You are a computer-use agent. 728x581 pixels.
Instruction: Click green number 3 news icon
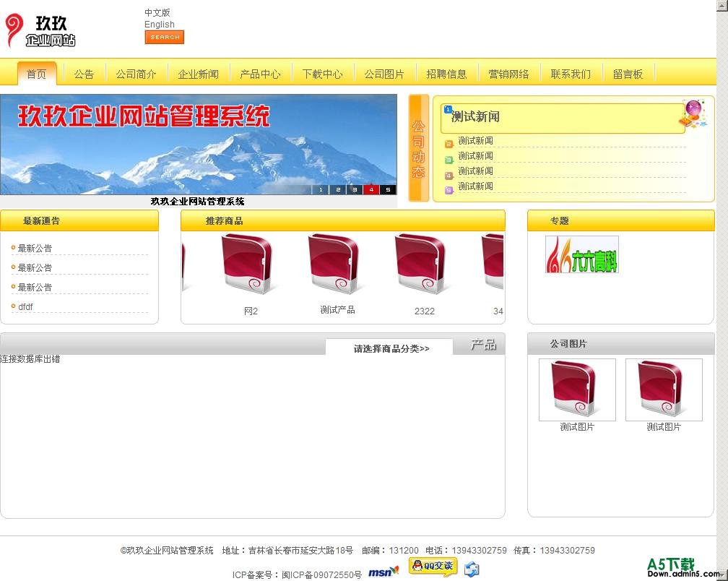click(448, 160)
